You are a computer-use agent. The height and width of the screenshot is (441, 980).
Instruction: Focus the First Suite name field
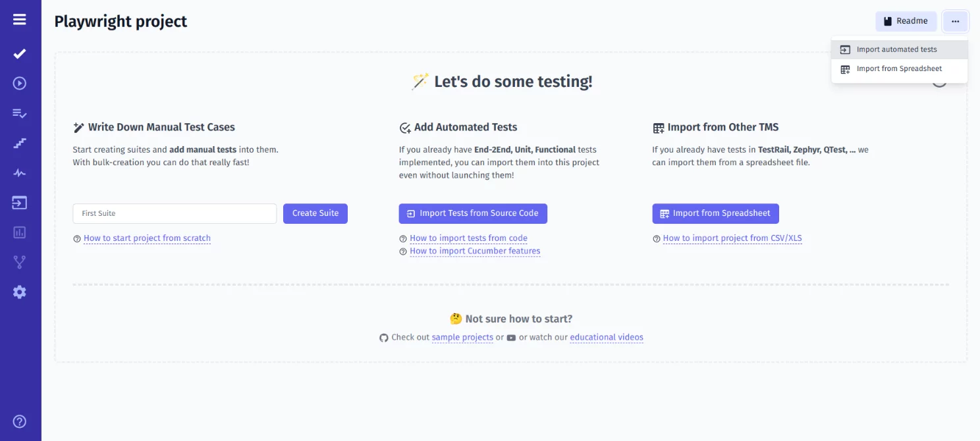[x=175, y=213]
